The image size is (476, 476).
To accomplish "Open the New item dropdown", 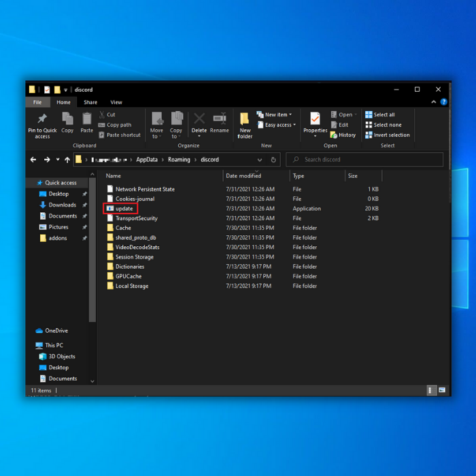I will [x=274, y=115].
